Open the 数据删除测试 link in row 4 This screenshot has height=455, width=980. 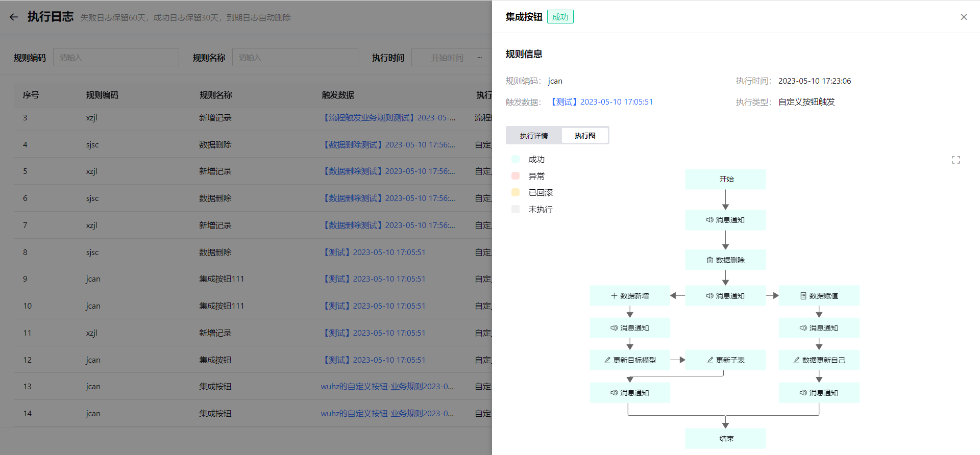point(388,145)
